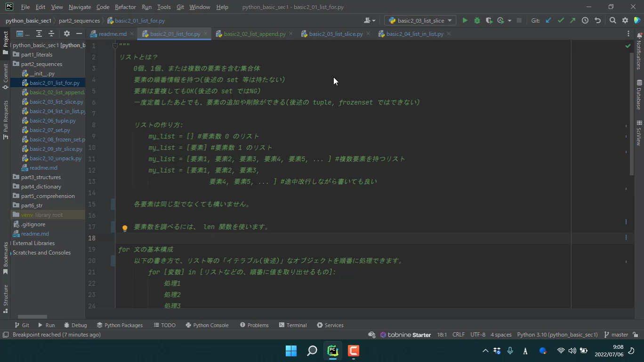Open the Refactor menu
The width and height of the screenshot is (644, 362).
tap(125, 7)
